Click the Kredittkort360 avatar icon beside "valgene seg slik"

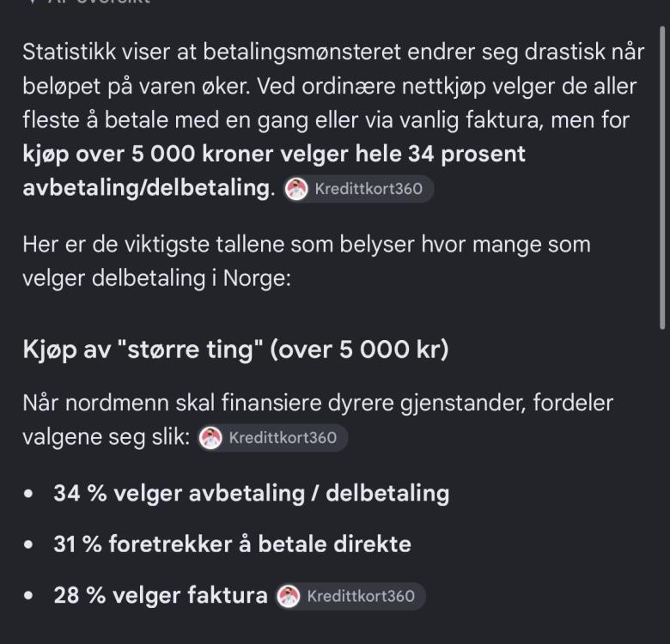pos(210,438)
